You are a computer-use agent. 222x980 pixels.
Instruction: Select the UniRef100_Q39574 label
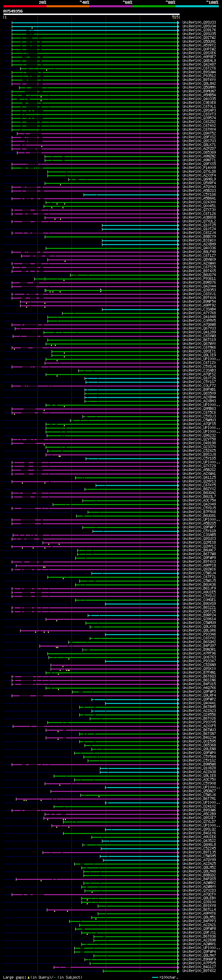[199, 118]
